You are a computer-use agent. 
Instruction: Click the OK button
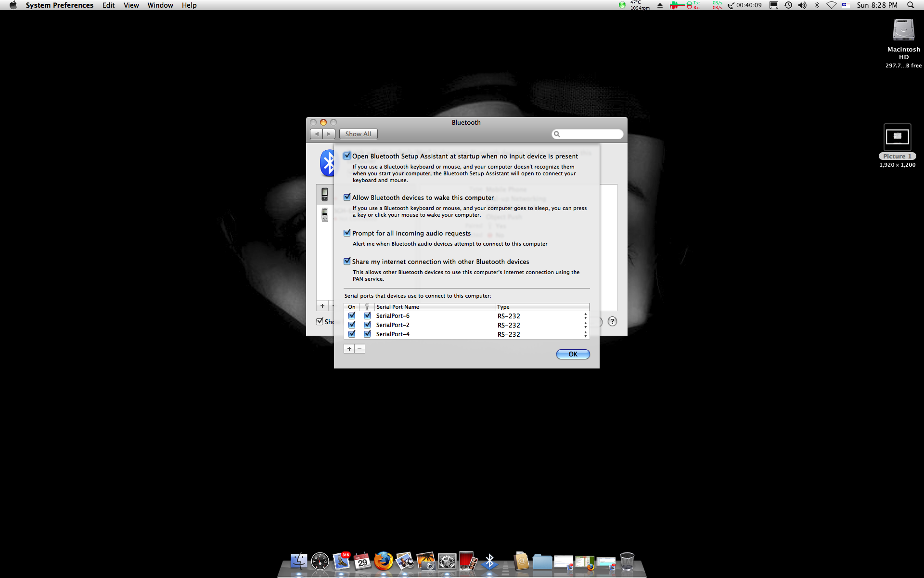(573, 354)
